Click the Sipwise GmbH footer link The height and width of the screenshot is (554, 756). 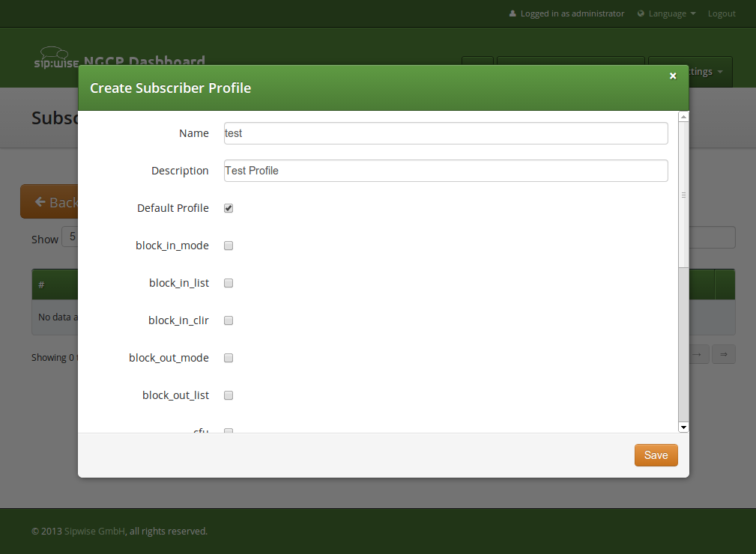(93, 531)
